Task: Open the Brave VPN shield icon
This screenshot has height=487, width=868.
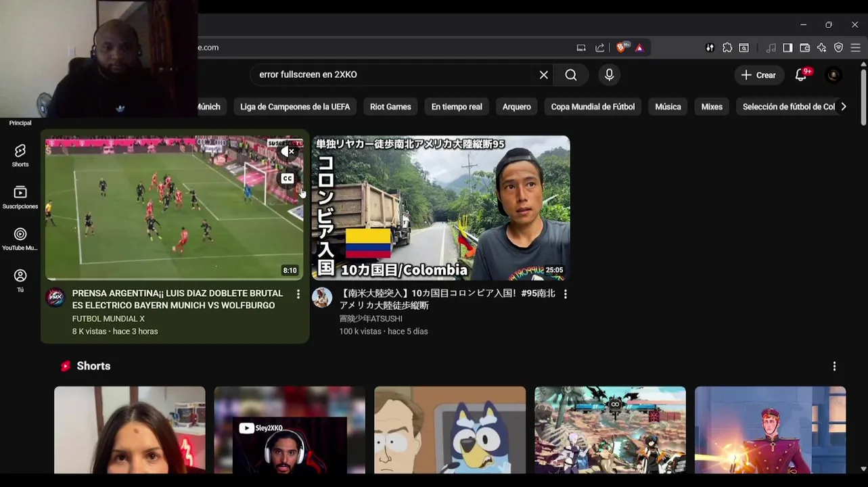Action: (839, 47)
